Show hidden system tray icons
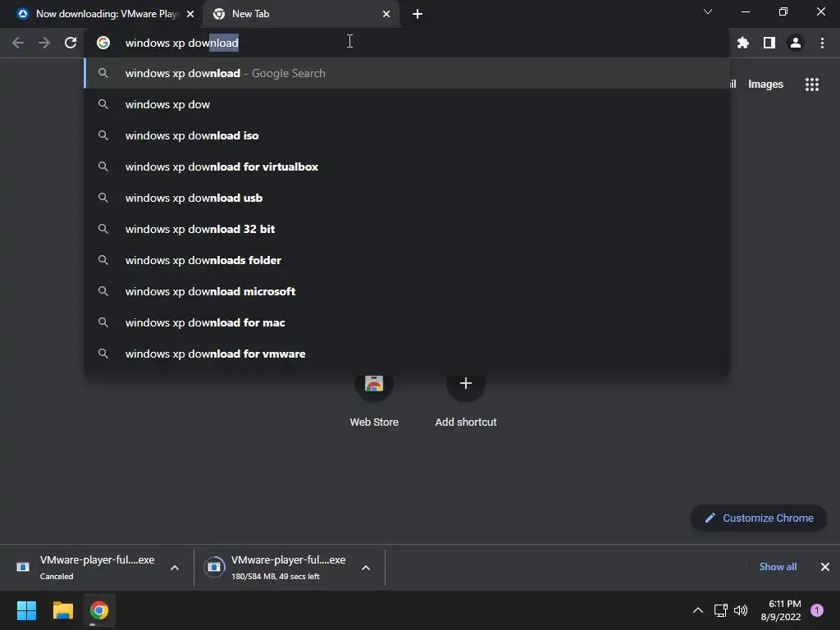The image size is (840, 630). click(x=698, y=610)
